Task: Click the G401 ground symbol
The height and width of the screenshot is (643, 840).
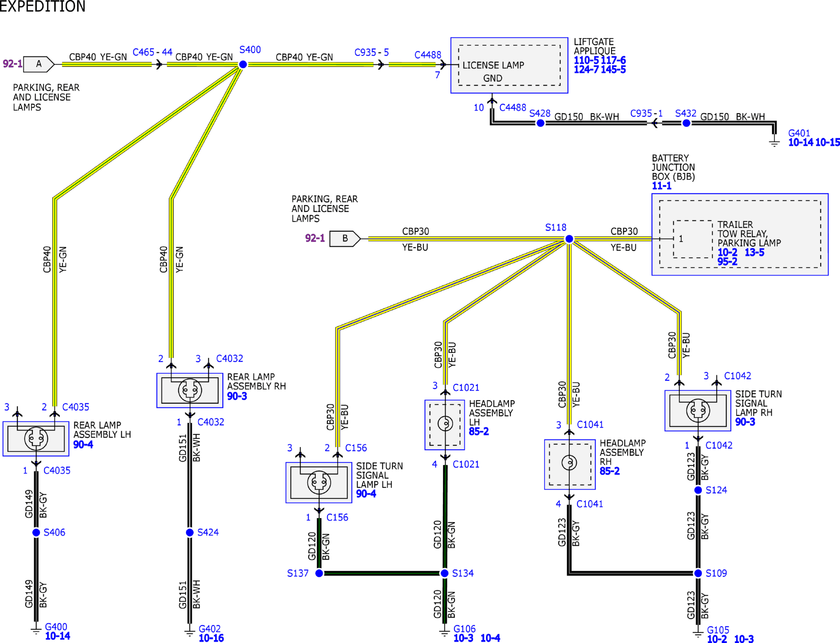Action: pos(774,142)
